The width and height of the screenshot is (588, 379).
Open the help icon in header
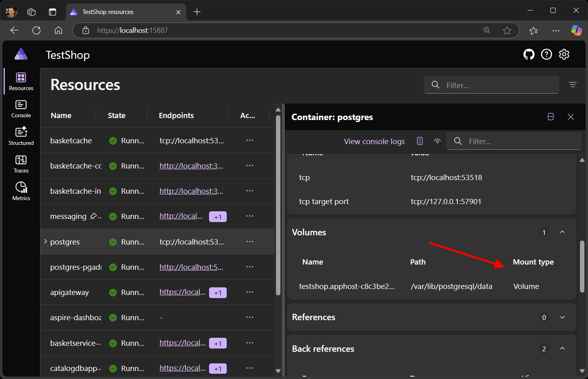[x=546, y=54]
